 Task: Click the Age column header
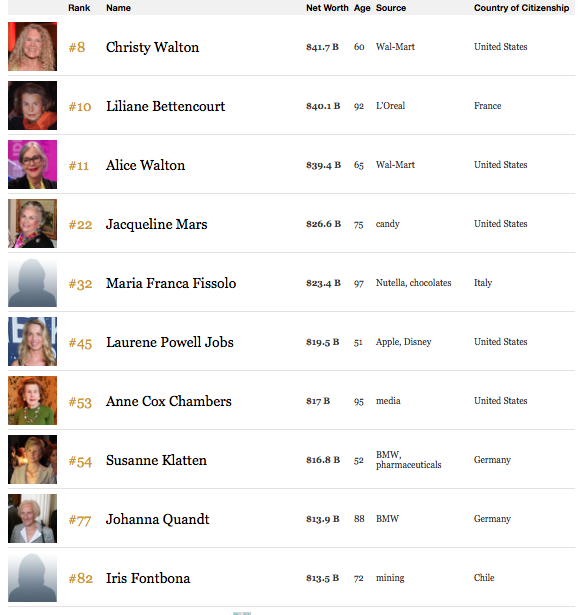click(x=362, y=8)
